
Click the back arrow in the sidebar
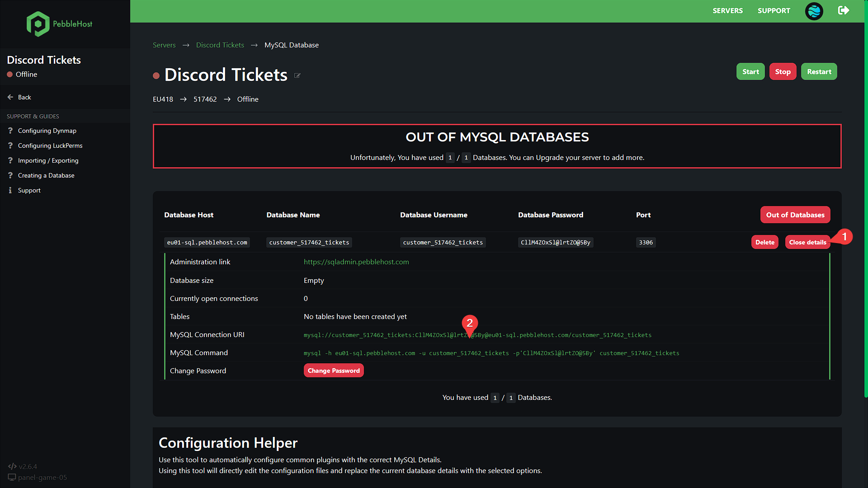coord(9,97)
